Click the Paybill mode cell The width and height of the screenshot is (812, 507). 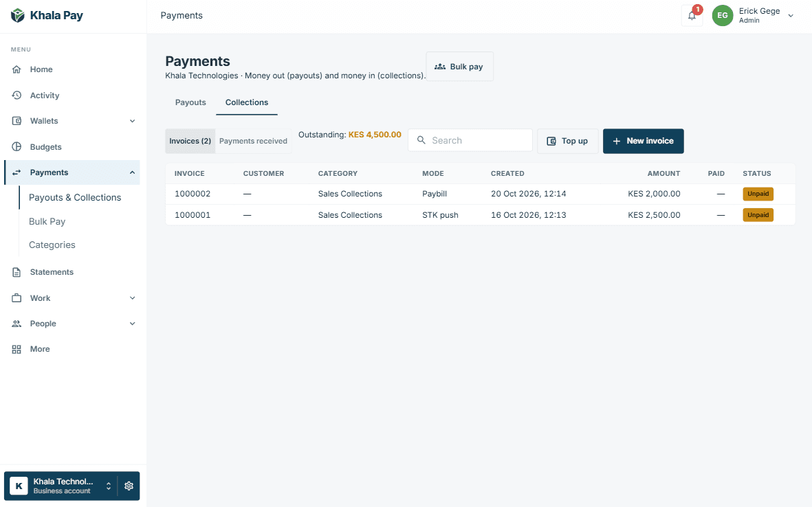435,194
